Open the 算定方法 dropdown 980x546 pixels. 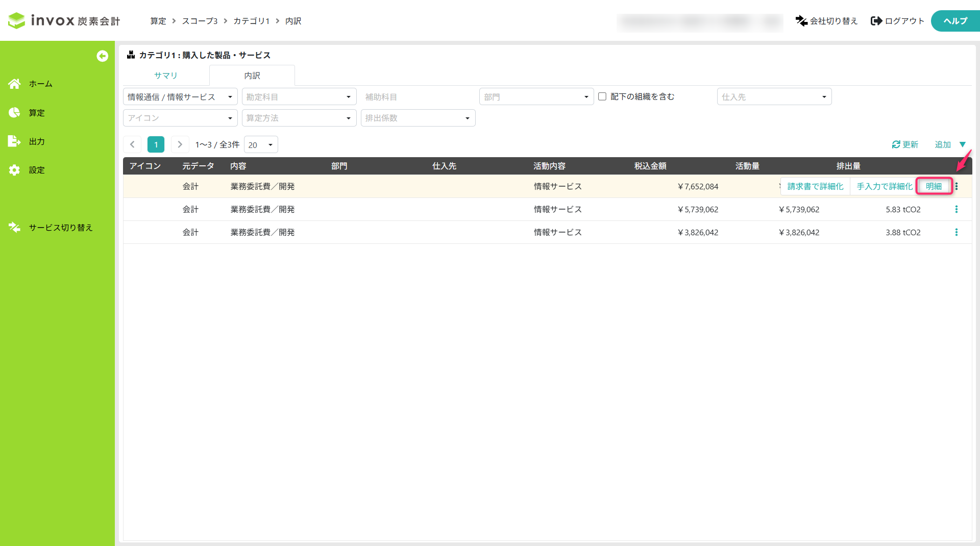tap(299, 118)
